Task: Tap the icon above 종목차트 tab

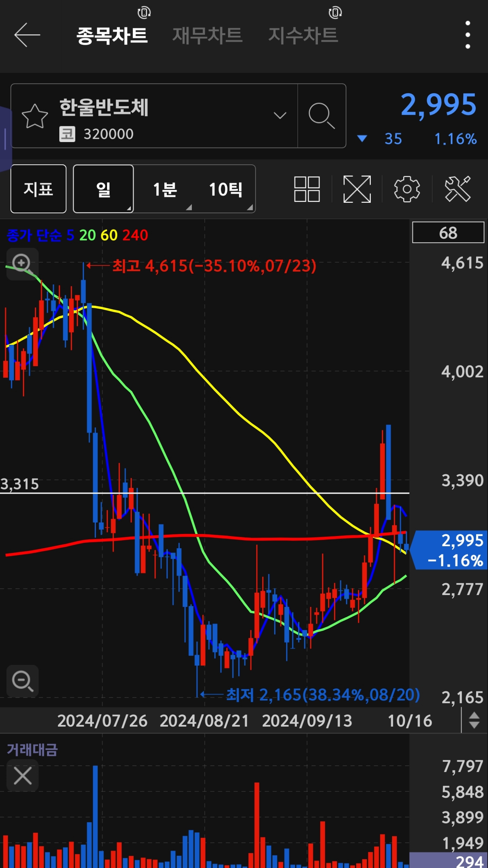Action: pyautogui.click(x=144, y=13)
